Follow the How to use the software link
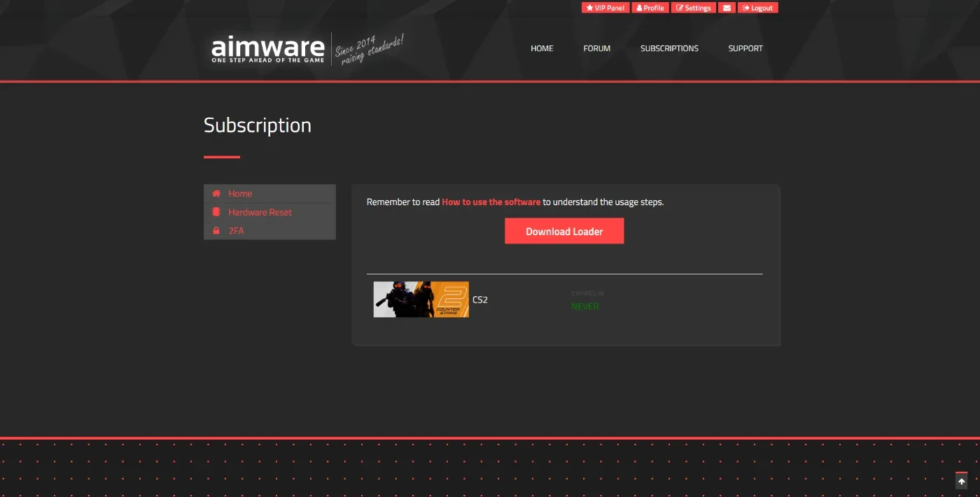Image resolution: width=980 pixels, height=497 pixels. point(491,202)
